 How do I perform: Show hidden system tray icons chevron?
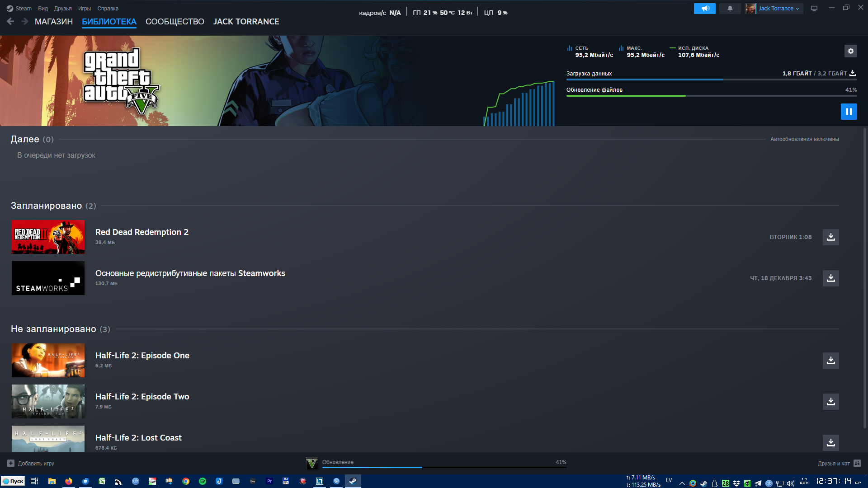682,483
